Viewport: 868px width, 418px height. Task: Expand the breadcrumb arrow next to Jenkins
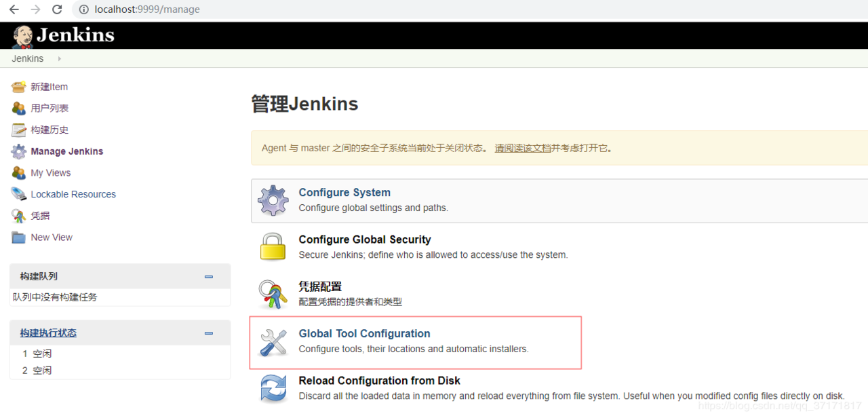point(60,59)
